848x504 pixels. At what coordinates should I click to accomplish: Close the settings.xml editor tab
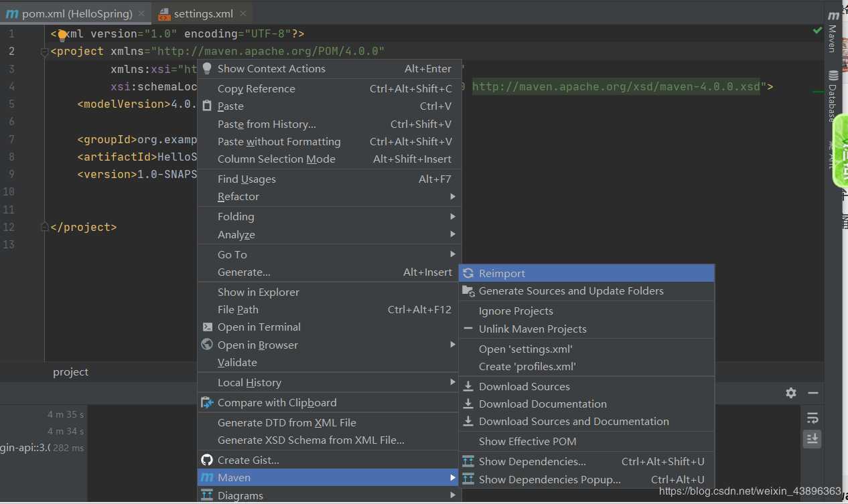[x=242, y=13]
